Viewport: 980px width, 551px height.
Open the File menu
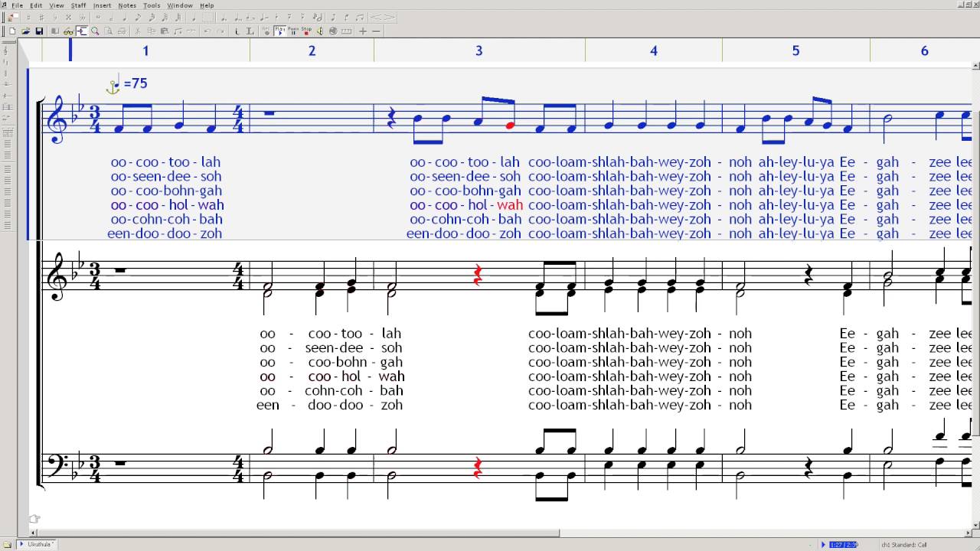point(17,5)
